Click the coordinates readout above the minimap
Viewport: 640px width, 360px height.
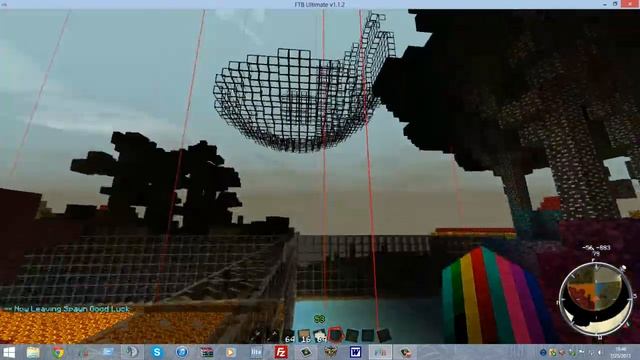point(596,250)
